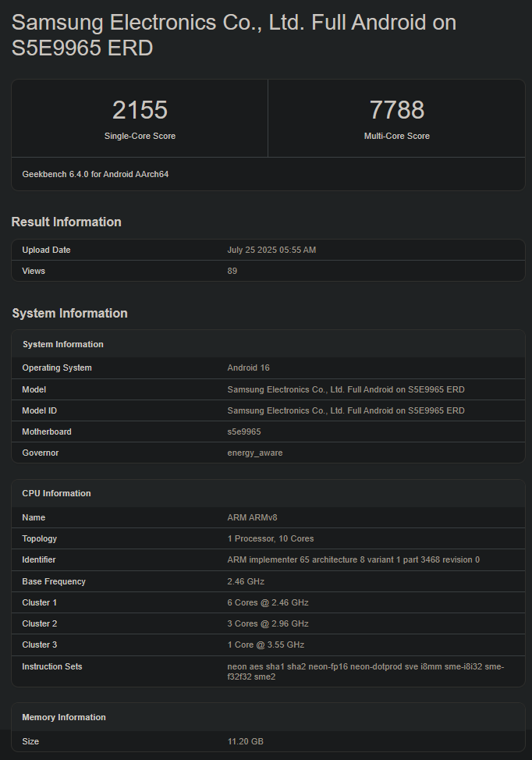Click the Result Information heading
The image size is (532, 760).
click(x=66, y=222)
